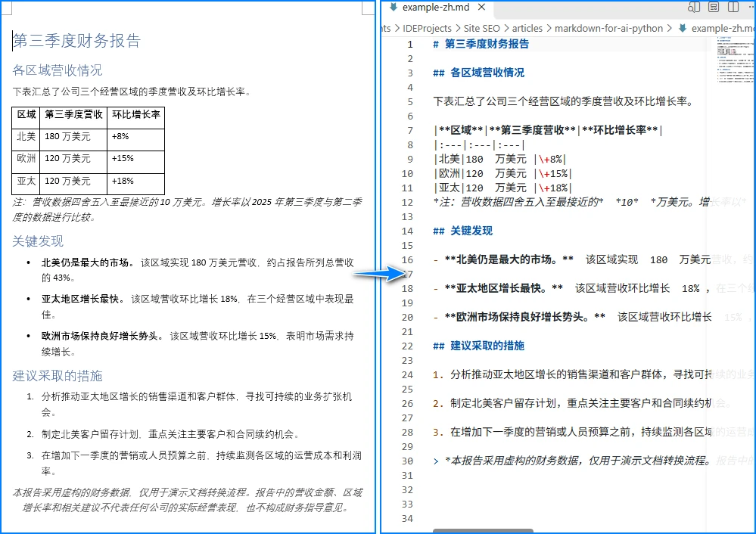Click '**欧洲市场保持良好增长势头。**' in the editor
Viewport: 756px width, 534px height.
coord(525,317)
